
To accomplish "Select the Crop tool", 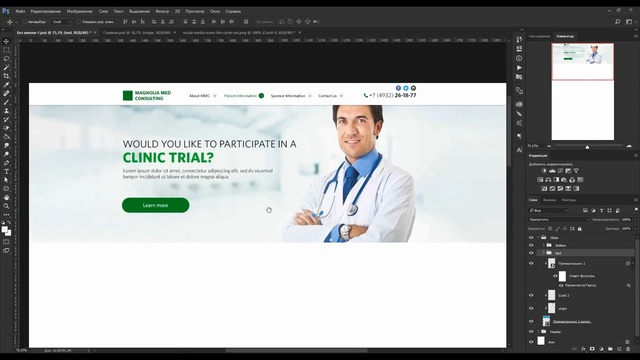I will click(x=6, y=76).
